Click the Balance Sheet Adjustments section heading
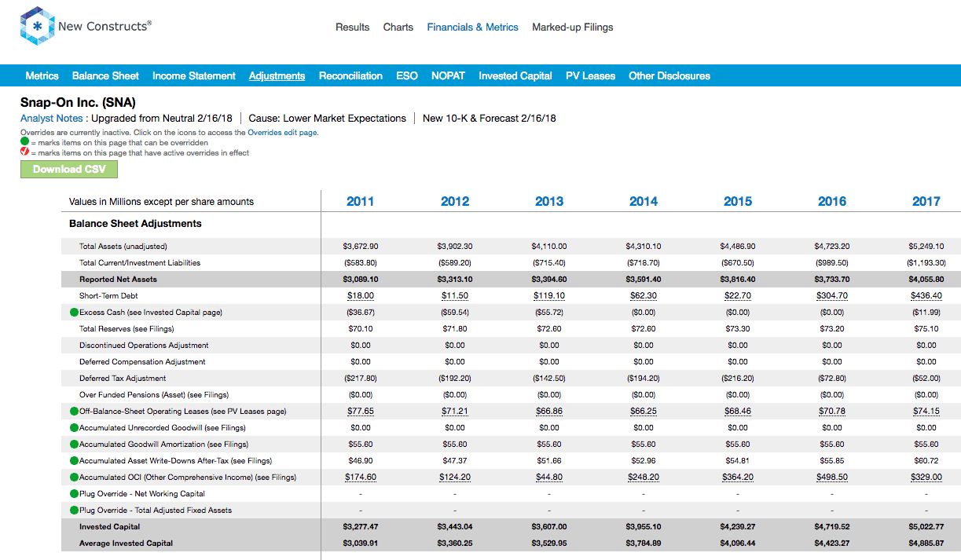 tap(135, 224)
